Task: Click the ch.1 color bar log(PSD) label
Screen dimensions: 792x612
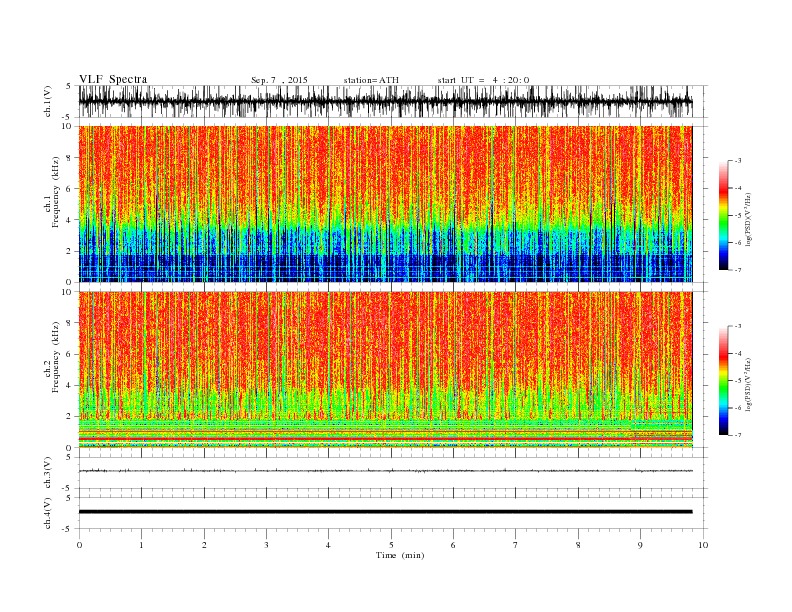Action: [x=749, y=220]
